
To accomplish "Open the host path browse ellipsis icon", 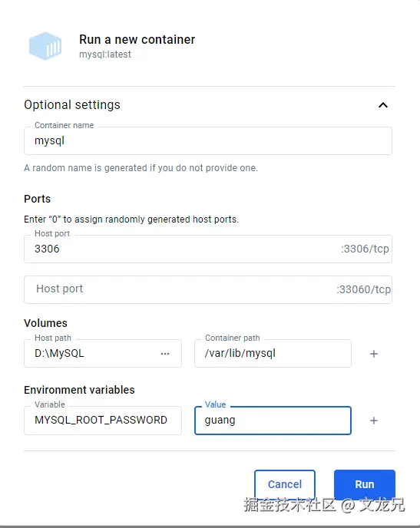I will 165,354.
